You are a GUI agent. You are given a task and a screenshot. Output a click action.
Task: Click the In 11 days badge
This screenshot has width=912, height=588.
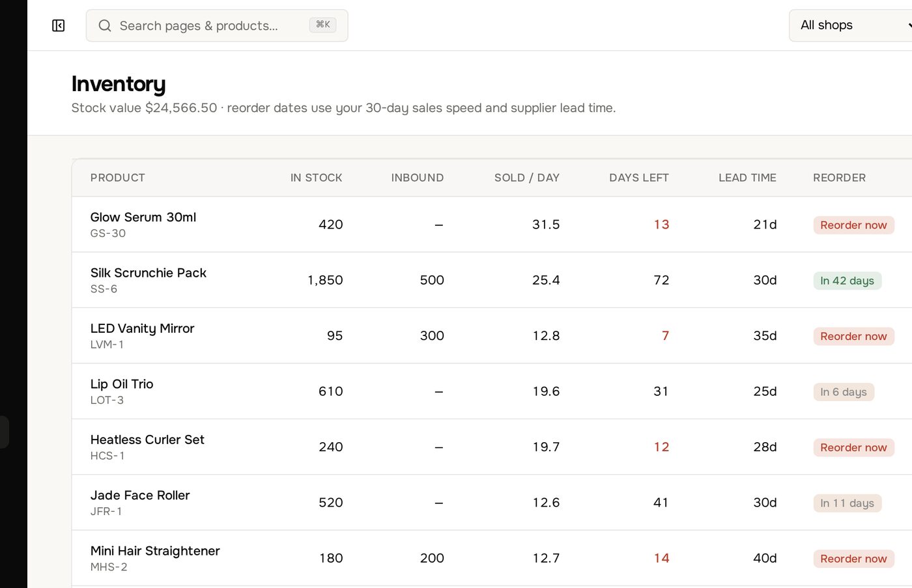[x=847, y=503]
